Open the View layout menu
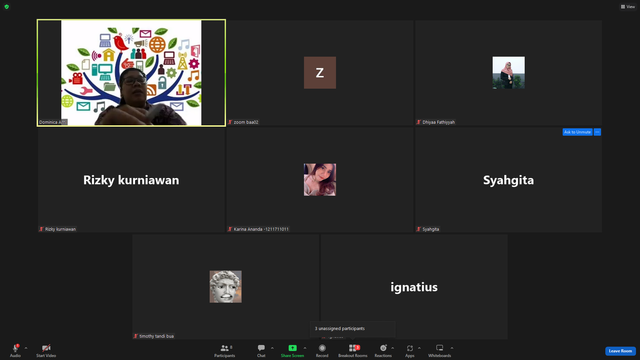This screenshot has height=360, width=640. coord(628,7)
